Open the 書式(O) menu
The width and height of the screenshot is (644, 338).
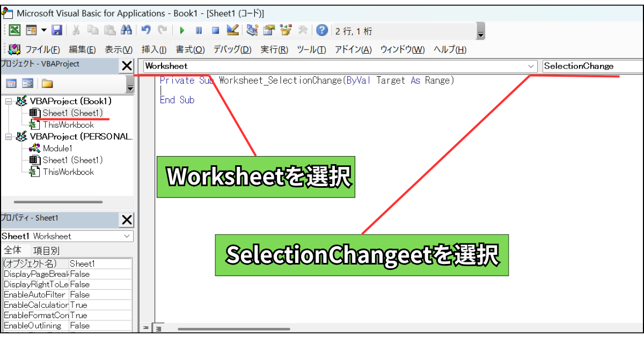click(x=191, y=49)
